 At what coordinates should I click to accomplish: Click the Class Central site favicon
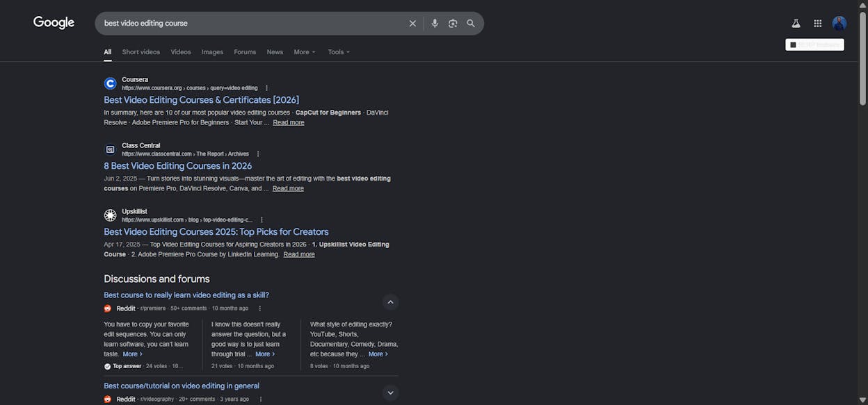[x=110, y=149]
